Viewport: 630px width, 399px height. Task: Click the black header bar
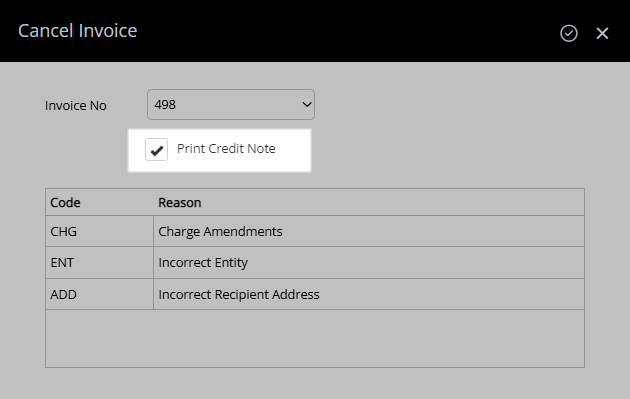point(315,31)
